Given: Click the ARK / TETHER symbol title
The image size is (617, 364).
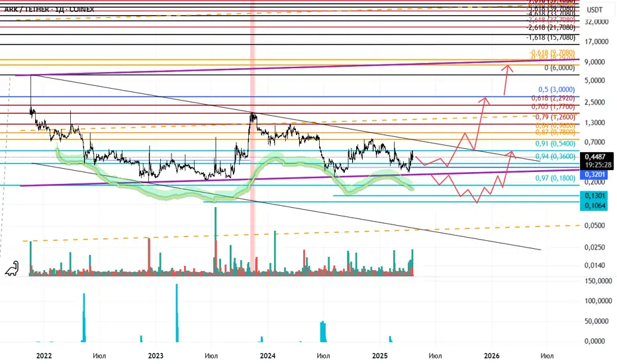Looking at the screenshot, I should coord(49,9).
